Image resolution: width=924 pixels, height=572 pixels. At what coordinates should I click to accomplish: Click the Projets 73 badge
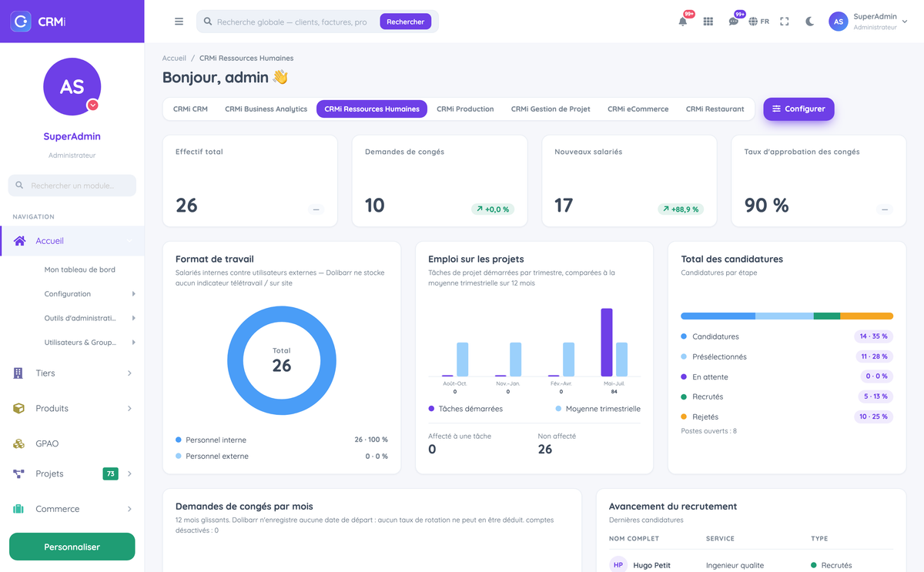tap(111, 473)
